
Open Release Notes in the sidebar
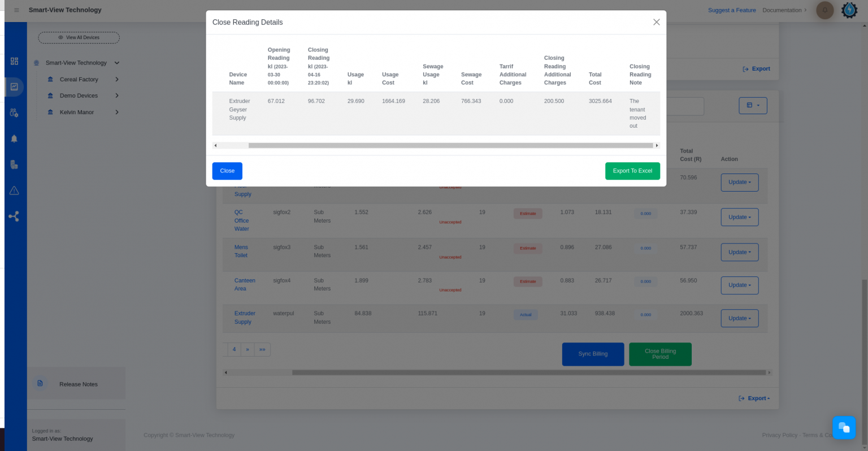(78, 384)
